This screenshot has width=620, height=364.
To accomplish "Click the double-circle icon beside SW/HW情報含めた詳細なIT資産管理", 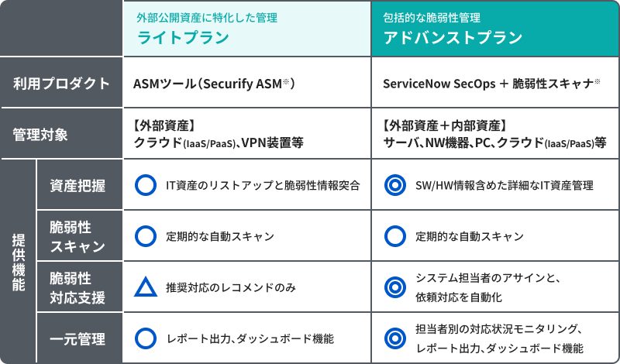I will pos(395,185).
